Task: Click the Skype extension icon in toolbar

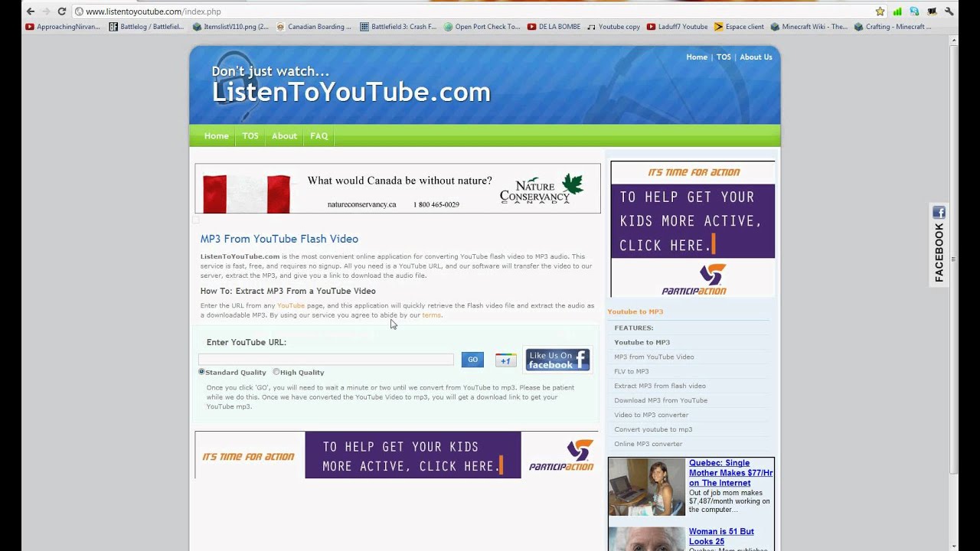Action: coord(914,11)
